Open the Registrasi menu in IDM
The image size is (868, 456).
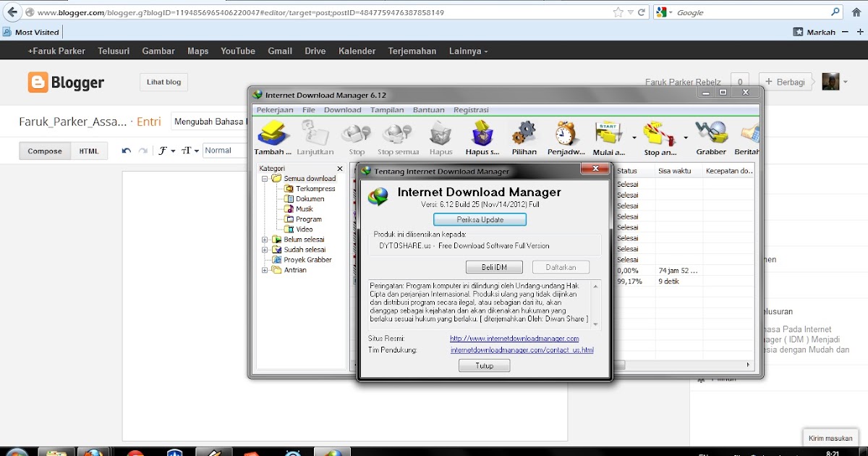tap(471, 110)
